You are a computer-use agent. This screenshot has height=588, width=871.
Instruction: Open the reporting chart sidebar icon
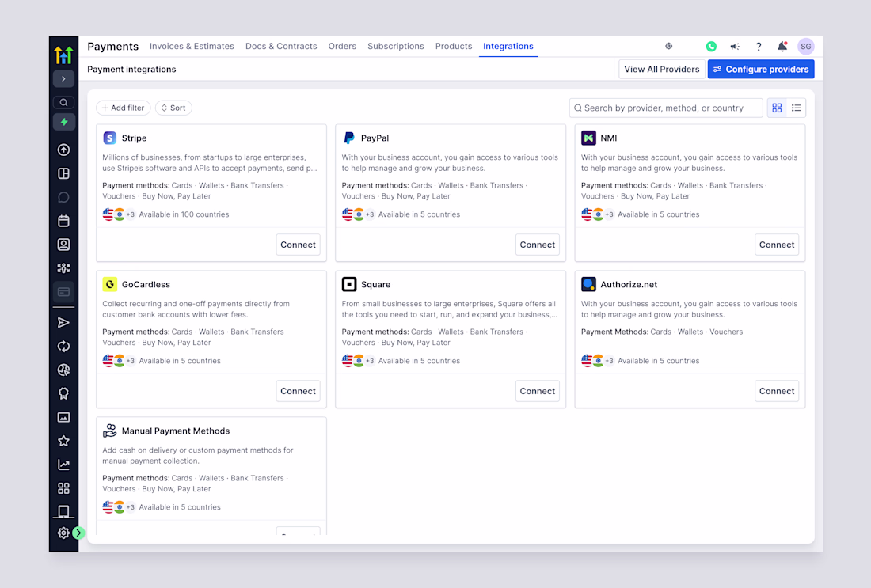click(x=63, y=465)
